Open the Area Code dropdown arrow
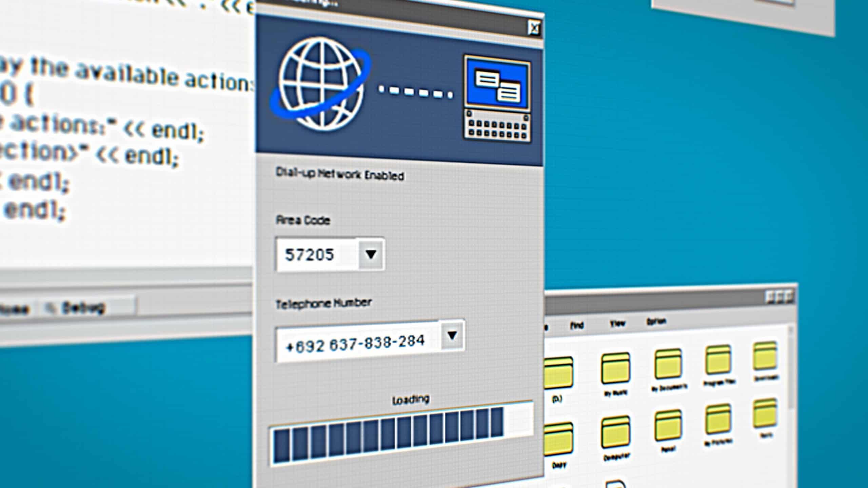Screen dimensions: 868x488 coord(371,254)
